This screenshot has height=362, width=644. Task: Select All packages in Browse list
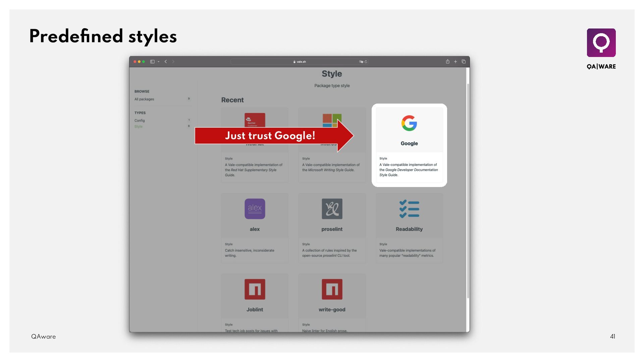[x=144, y=99]
